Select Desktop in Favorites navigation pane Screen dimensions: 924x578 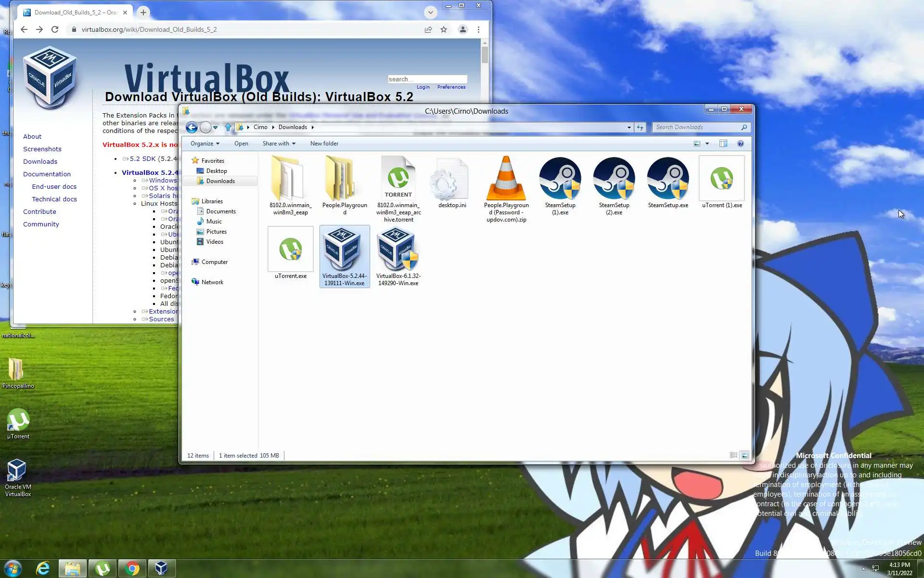click(217, 171)
